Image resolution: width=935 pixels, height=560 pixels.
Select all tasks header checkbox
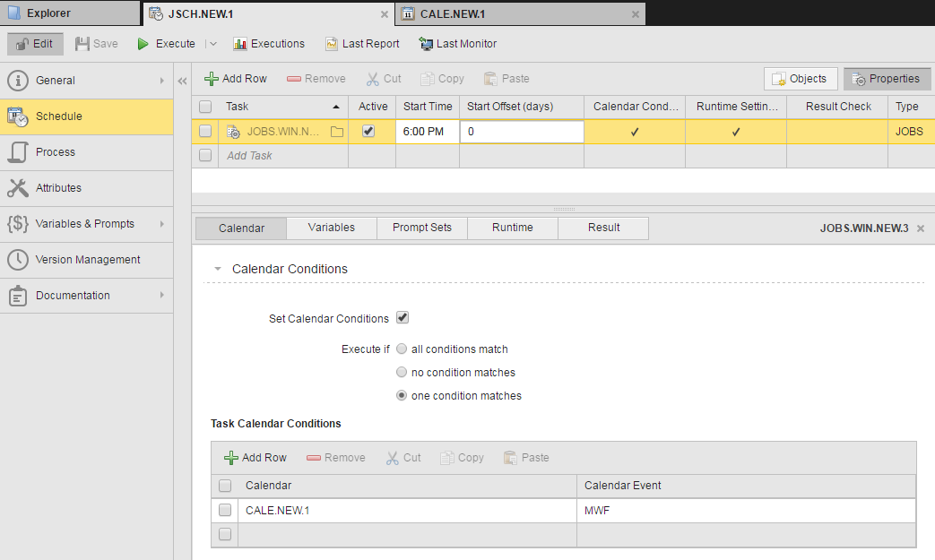click(205, 107)
